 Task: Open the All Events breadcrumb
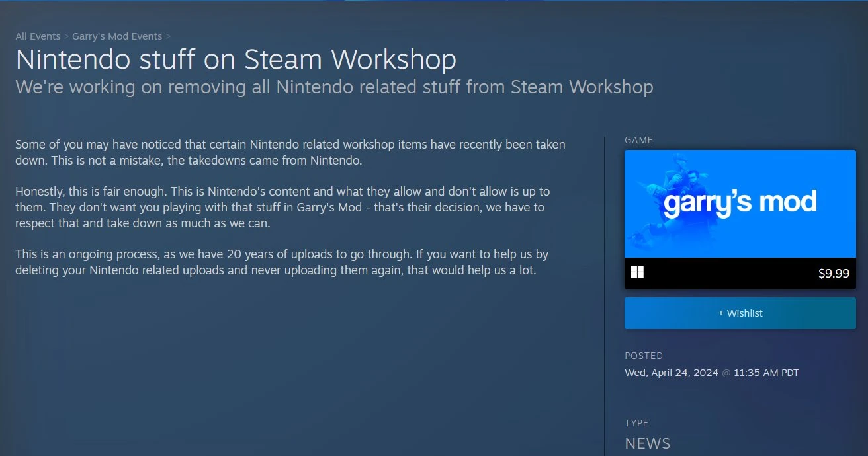pos(38,36)
